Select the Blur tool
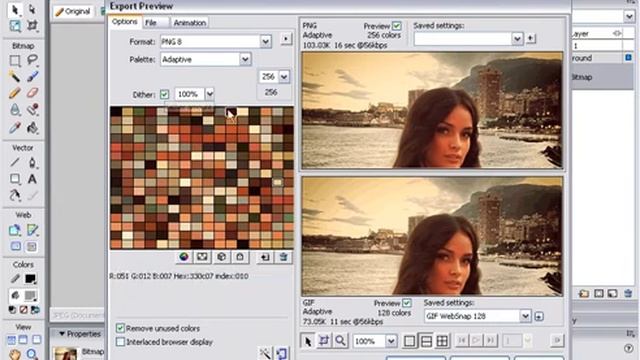This screenshot has width=640, height=360. click(x=15, y=110)
